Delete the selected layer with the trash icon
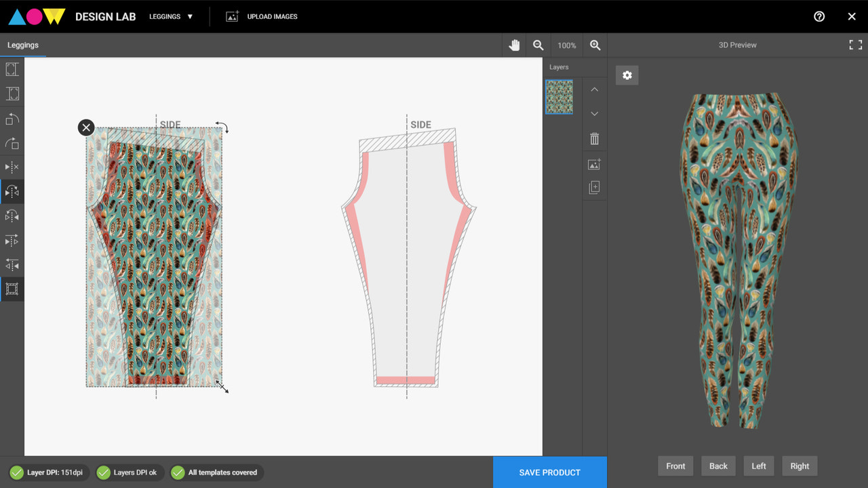The image size is (868, 488). click(594, 138)
